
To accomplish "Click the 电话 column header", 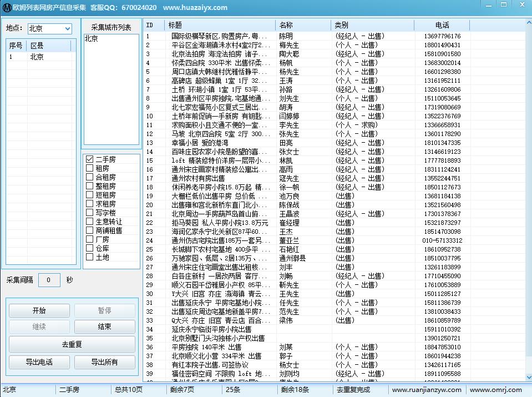I will click(x=442, y=25).
